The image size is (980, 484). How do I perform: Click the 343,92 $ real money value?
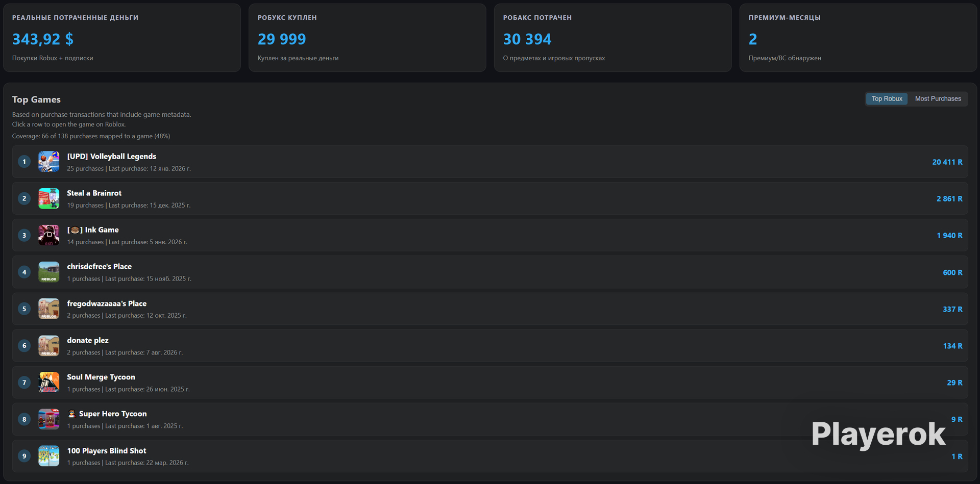(43, 39)
